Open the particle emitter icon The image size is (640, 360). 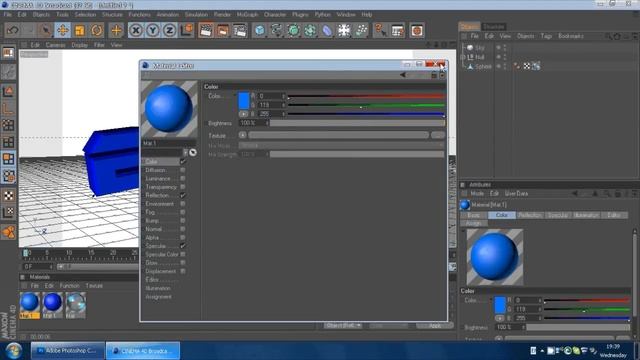[x=361, y=30]
